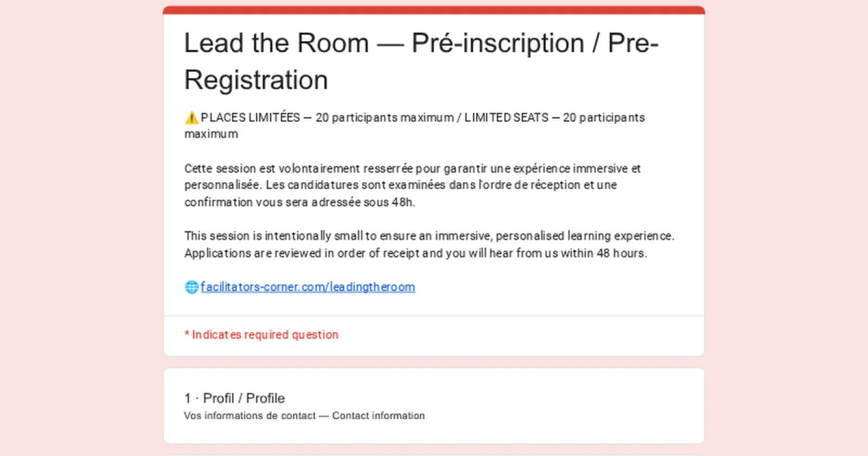The width and height of the screenshot is (868, 456).
Task: Click the globe icon beside the website link
Action: coord(192,287)
